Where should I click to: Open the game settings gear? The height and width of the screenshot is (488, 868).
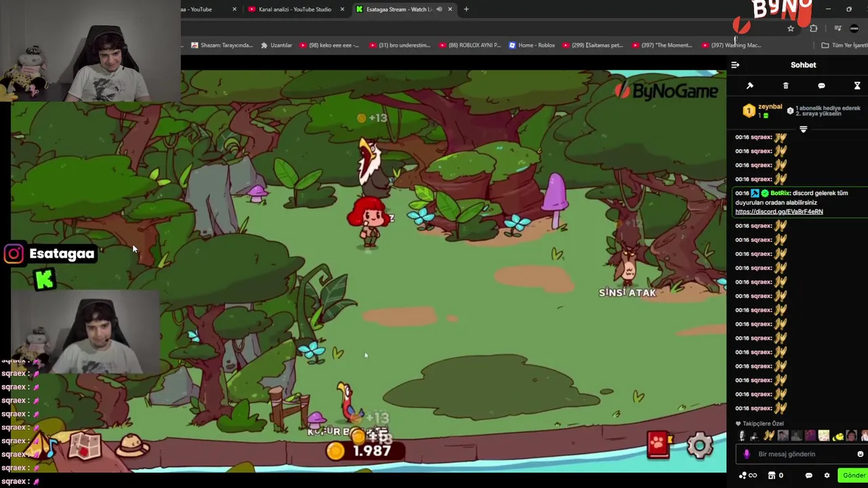coord(700,445)
